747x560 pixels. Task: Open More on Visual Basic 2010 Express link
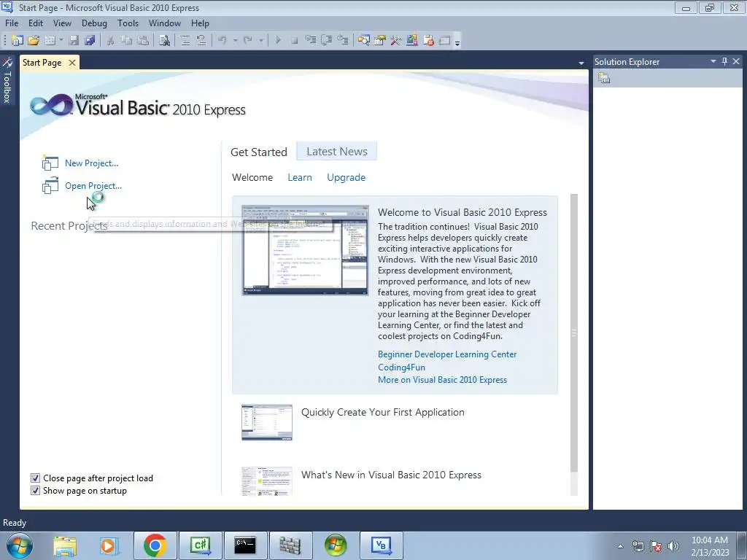[x=443, y=379]
